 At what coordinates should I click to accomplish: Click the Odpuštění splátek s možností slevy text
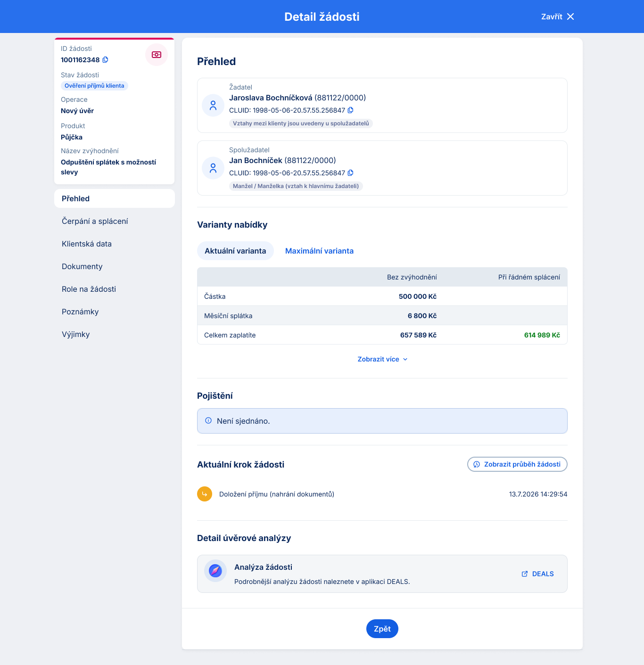click(x=108, y=167)
